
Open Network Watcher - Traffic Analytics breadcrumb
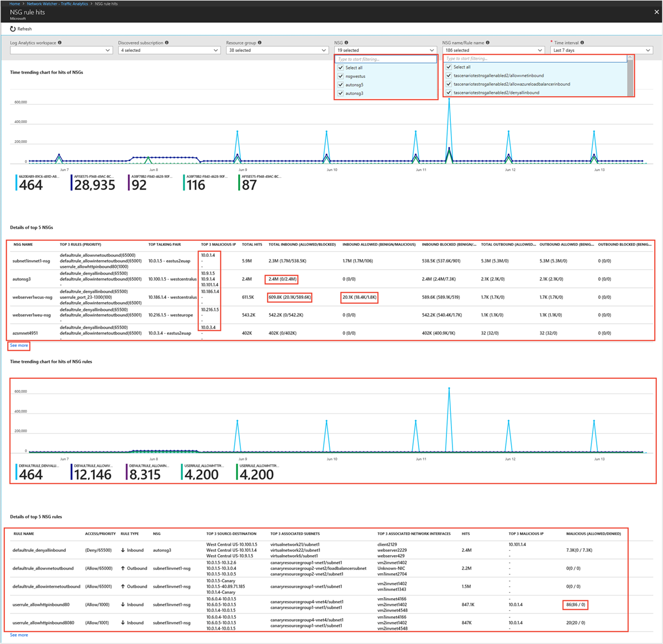[57, 4]
